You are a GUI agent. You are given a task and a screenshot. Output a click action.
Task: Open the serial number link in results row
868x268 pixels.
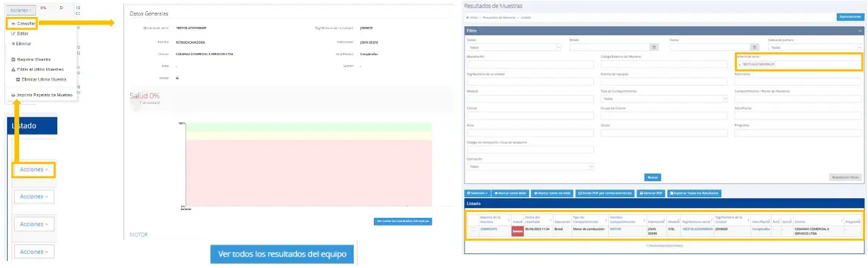pyautogui.click(x=697, y=229)
